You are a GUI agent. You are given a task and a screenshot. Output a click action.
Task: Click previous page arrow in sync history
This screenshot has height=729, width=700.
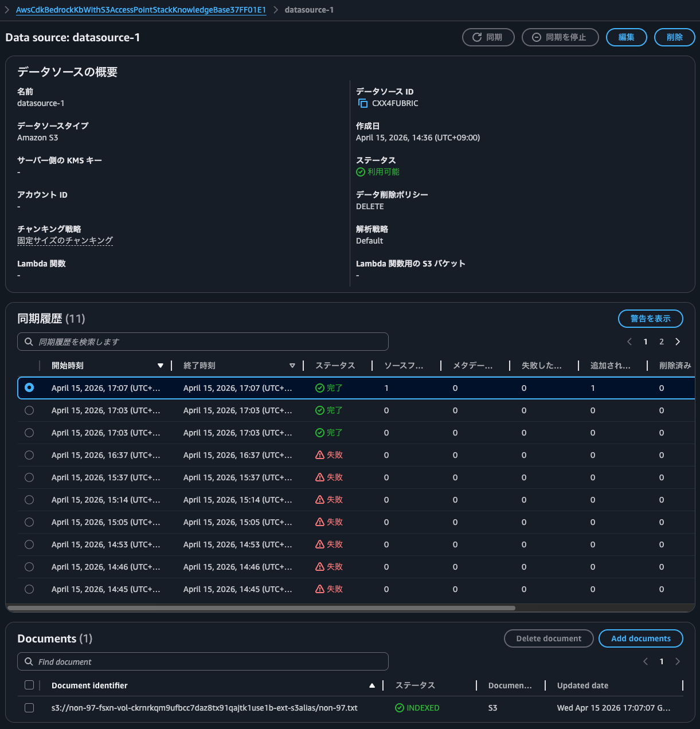point(629,342)
